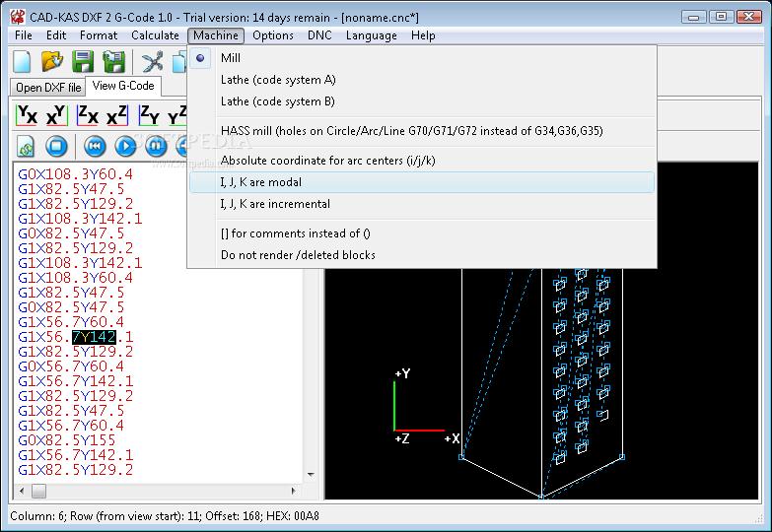Open the Format menu
The height and width of the screenshot is (532, 772).
click(99, 35)
